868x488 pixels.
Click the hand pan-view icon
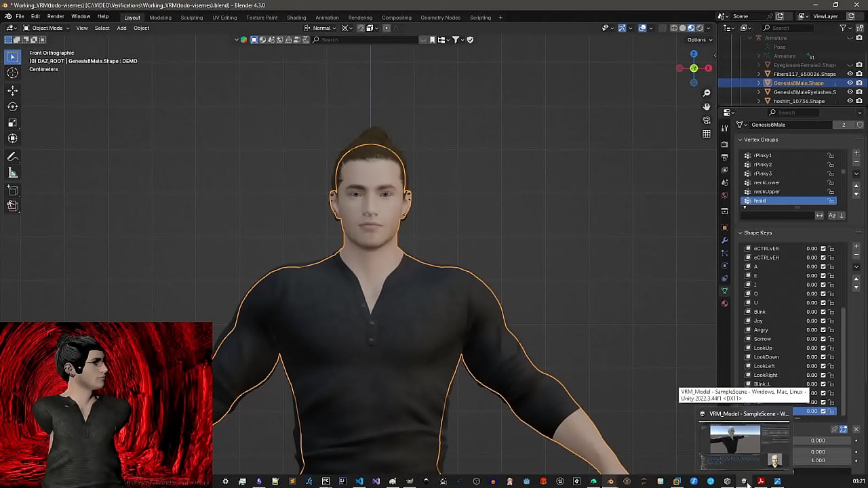click(707, 106)
